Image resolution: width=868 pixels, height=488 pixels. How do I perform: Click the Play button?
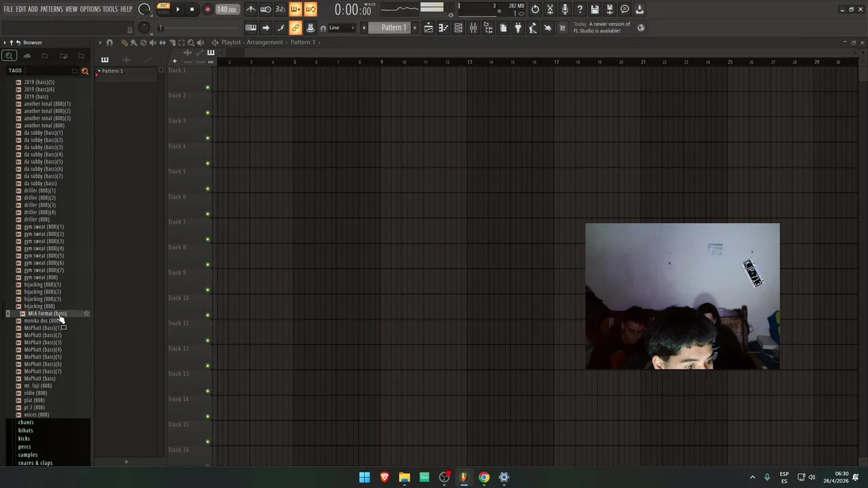coord(178,9)
